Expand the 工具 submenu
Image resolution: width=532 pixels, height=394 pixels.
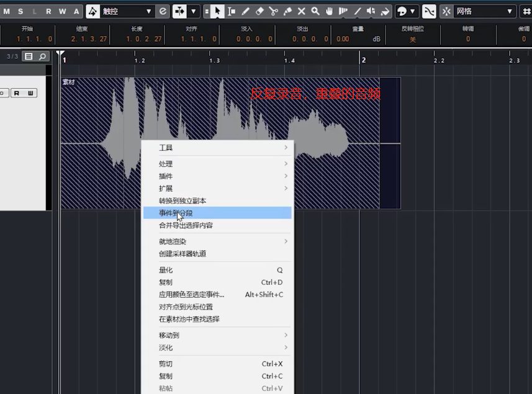[x=217, y=148]
